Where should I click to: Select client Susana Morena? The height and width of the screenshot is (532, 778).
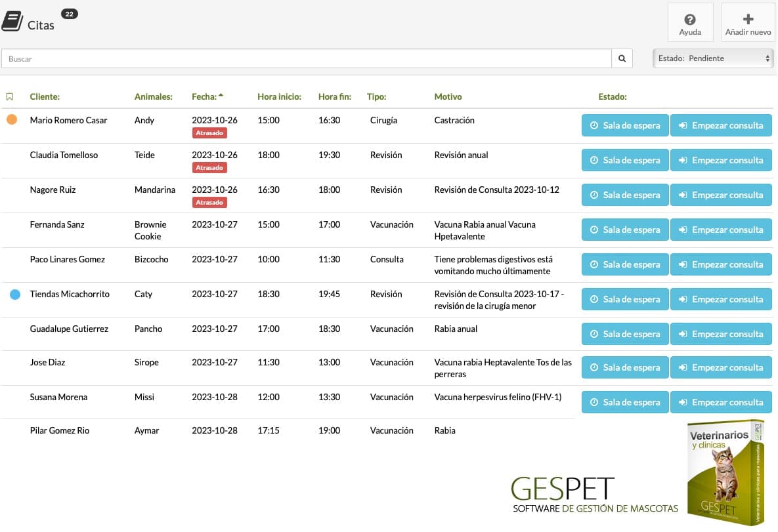pyautogui.click(x=58, y=397)
